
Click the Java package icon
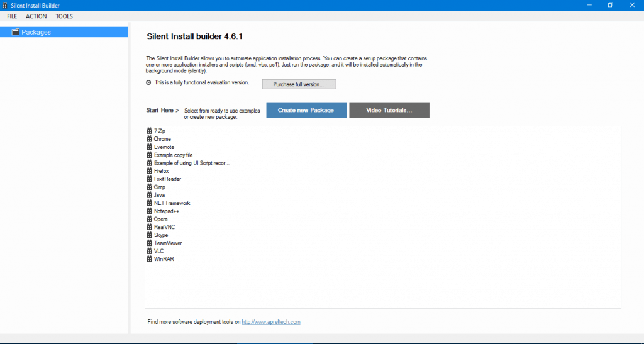tap(150, 195)
